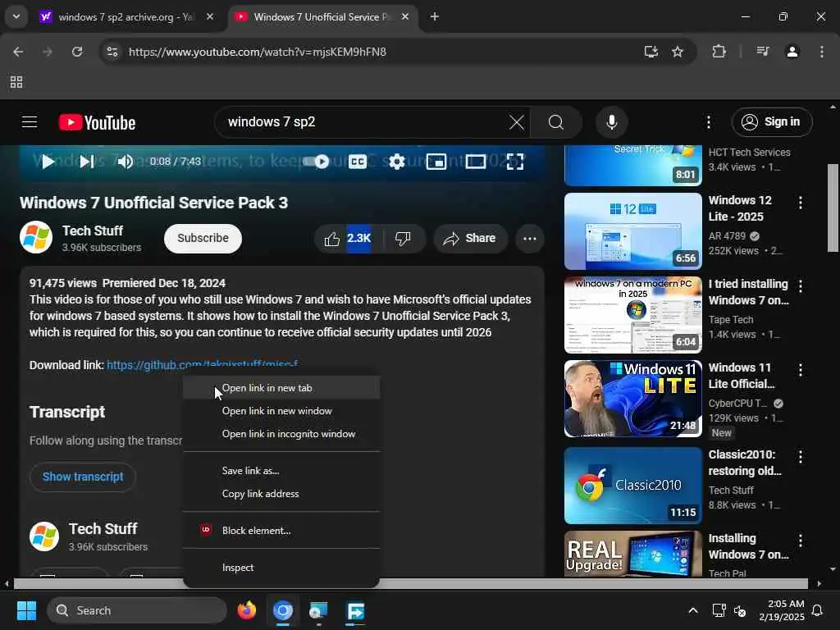This screenshot has width=840, height=630.
Task: Open the notifications bell in taskbar
Action: click(x=818, y=610)
